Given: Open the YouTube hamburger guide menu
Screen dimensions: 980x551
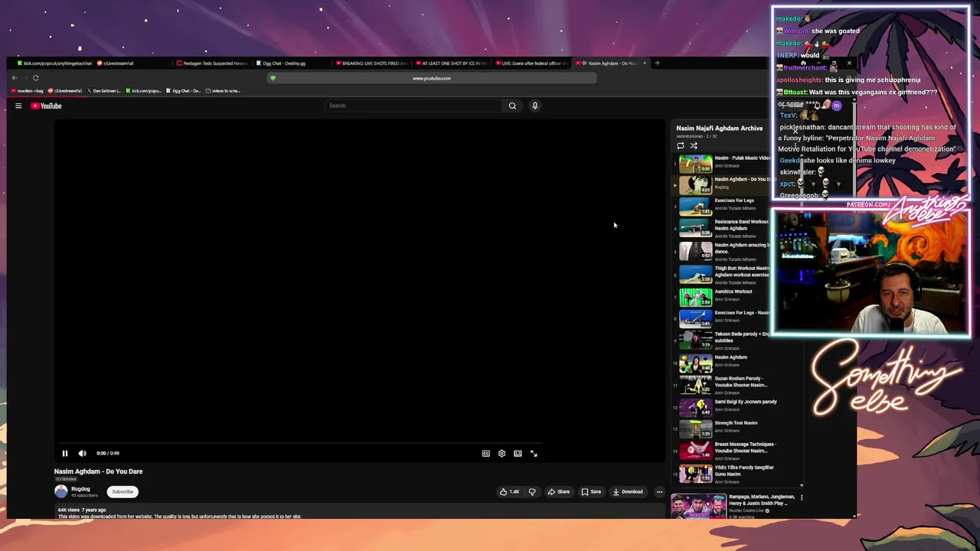Looking at the screenshot, I should pyautogui.click(x=18, y=106).
